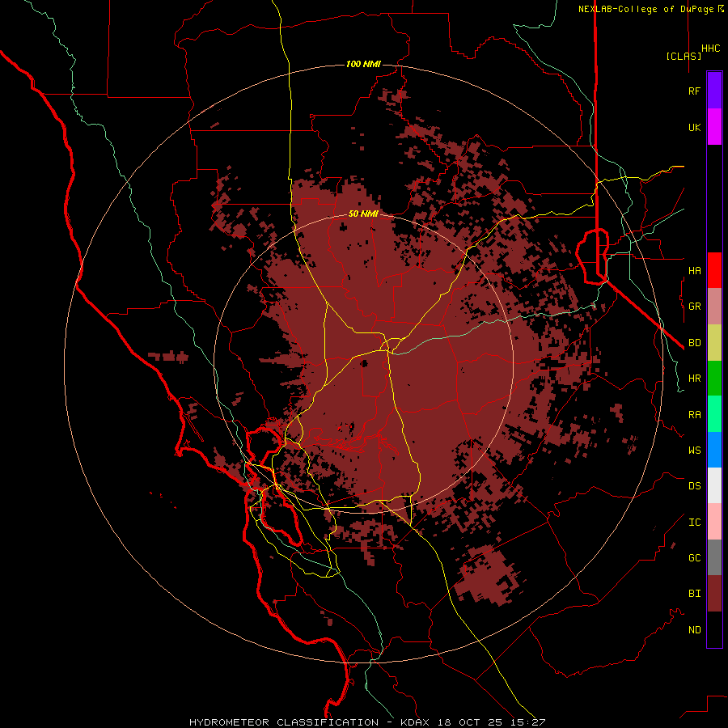The image size is (728, 728).
Task: Click the "KDAX" radar site identifier
Action: pos(415,722)
